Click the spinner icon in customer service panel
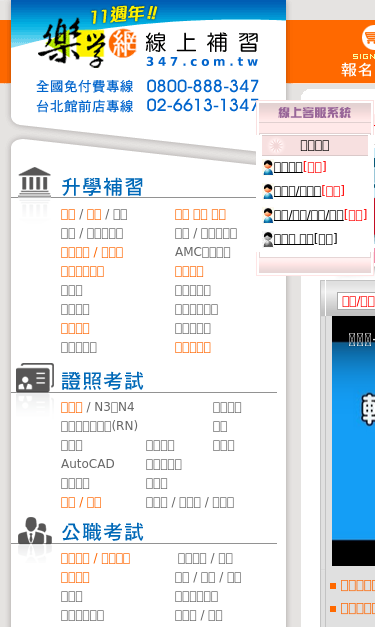 pyautogui.click(x=276, y=145)
